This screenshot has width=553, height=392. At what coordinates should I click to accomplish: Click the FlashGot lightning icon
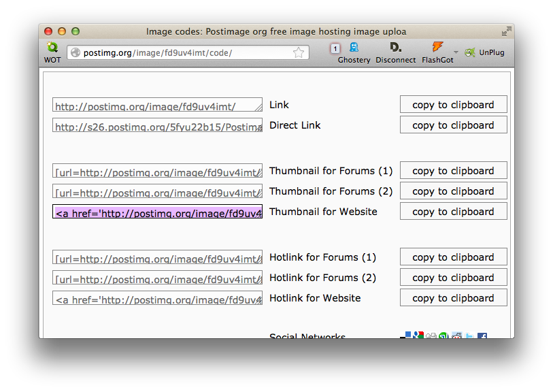(437, 46)
